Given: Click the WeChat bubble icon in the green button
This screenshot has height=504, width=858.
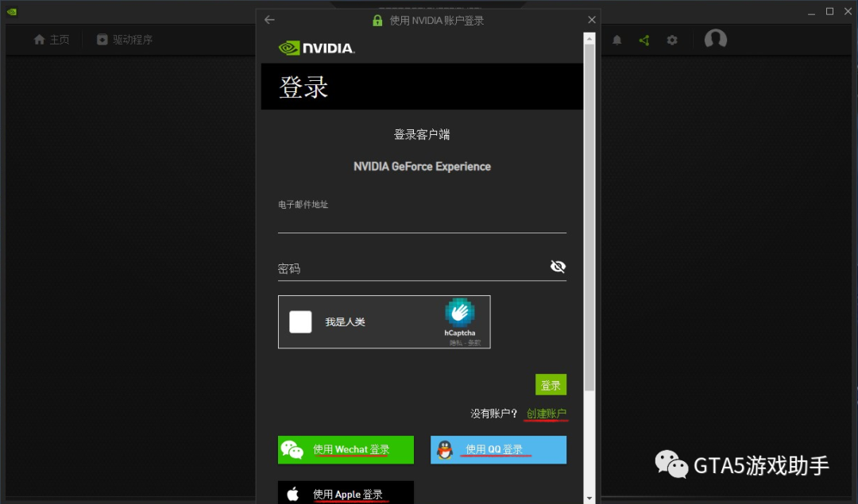Looking at the screenshot, I should pos(292,450).
